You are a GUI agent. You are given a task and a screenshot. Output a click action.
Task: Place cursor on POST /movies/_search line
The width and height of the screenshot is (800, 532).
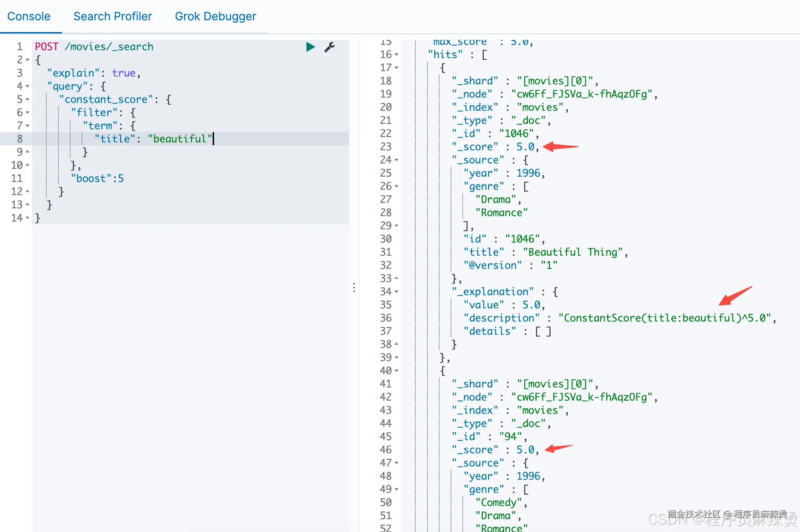tap(94, 47)
